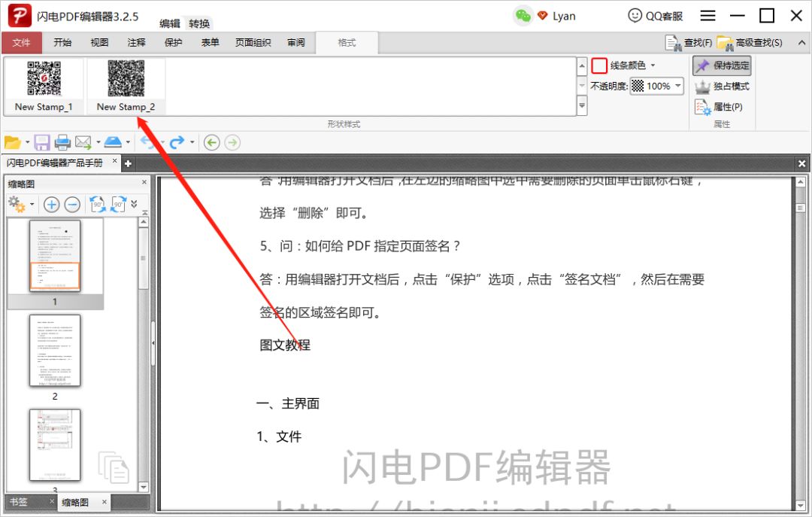
Task: Switch to the 注释 ribbon tab
Action: pyautogui.click(x=136, y=43)
